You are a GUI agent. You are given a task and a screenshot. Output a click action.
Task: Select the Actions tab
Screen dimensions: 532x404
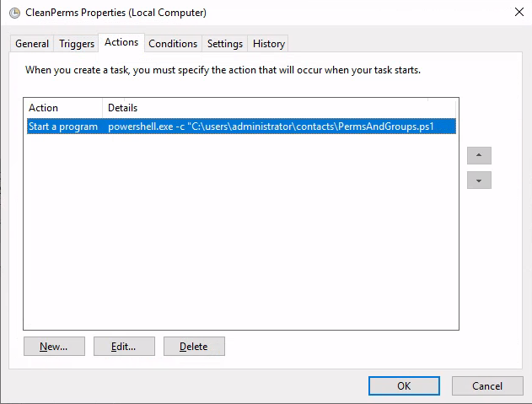121,42
